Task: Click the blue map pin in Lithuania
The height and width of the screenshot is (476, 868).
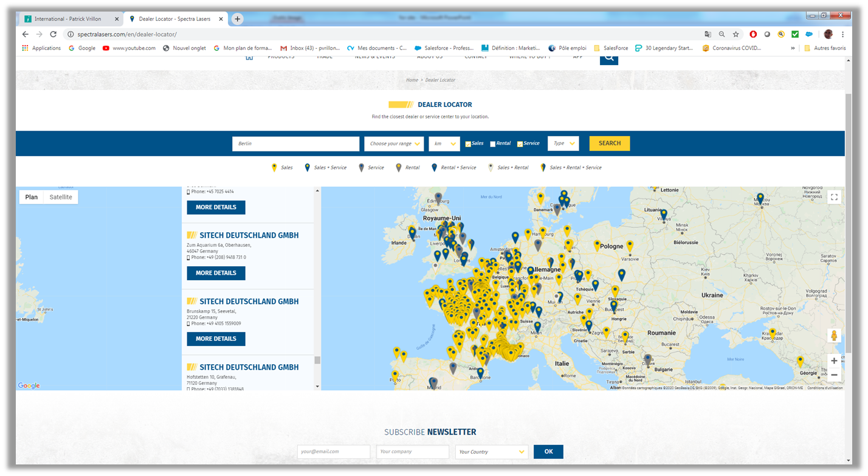Action: click(x=664, y=215)
